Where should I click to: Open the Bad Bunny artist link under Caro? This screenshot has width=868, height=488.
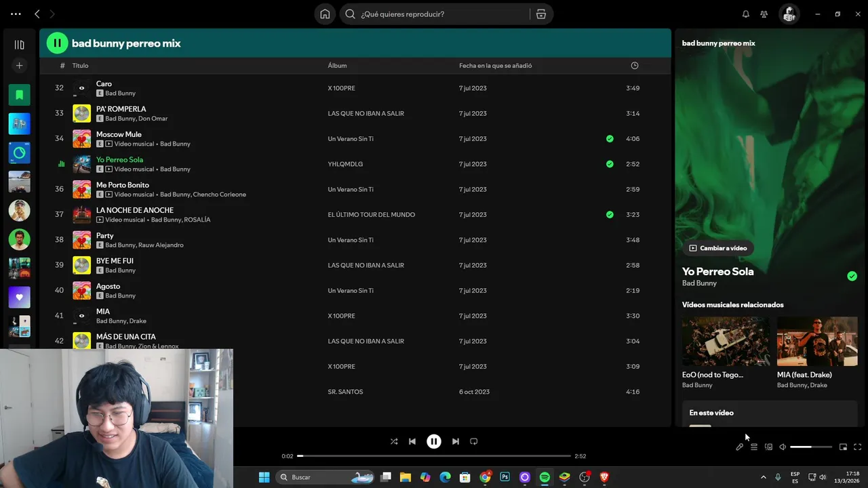[x=120, y=94]
